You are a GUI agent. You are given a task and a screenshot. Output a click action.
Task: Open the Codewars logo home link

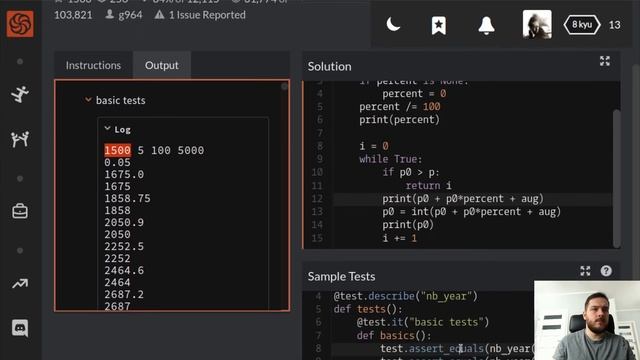point(20,24)
